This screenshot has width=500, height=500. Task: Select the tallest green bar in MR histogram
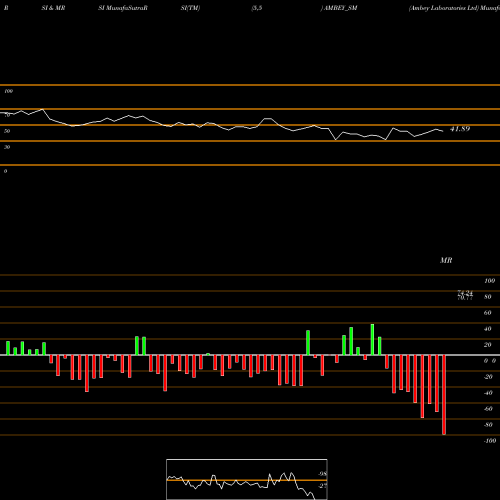coord(372,340)
